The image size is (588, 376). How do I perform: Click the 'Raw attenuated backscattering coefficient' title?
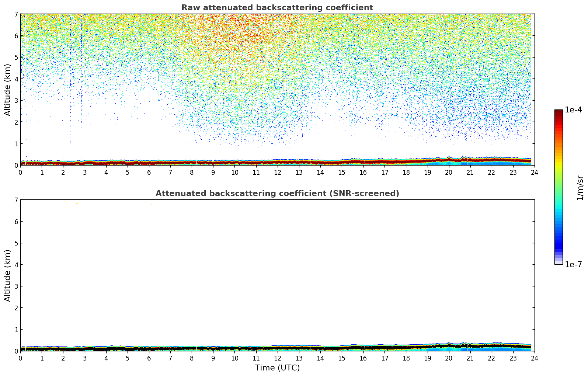pyautogui.click(x=277, y=8)
